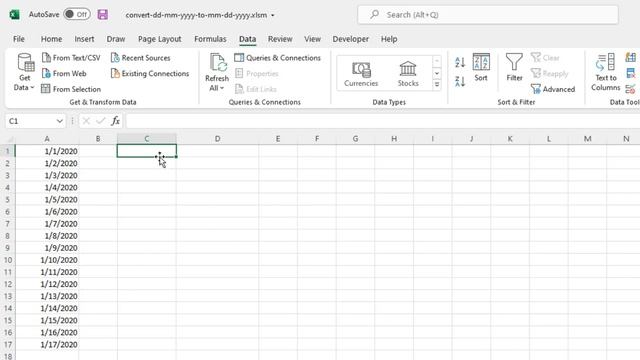Open the Sort dialog
The width and height of the screenshot is (640, 360).
click(481, 68)
